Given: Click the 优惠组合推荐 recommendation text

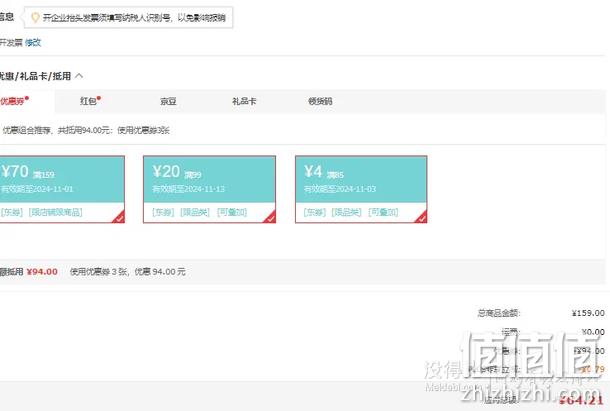Looking at the screenshot, I should coord(86,130).
